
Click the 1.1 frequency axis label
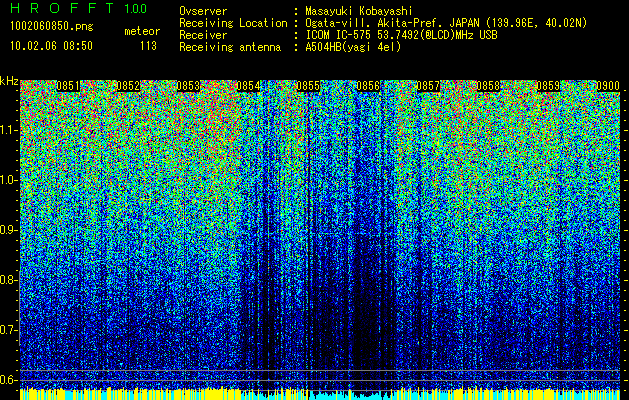(x=8, y=130)
